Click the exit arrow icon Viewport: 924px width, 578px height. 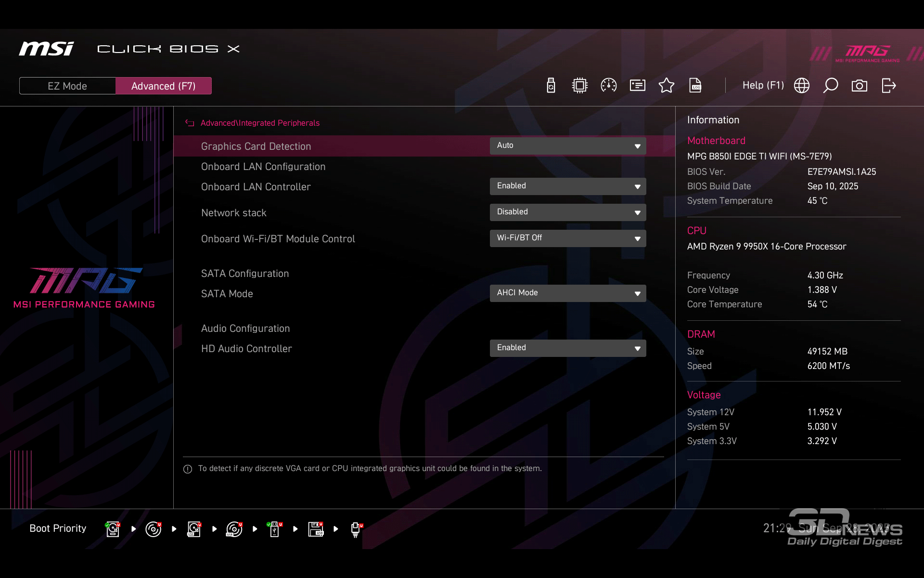888,86
